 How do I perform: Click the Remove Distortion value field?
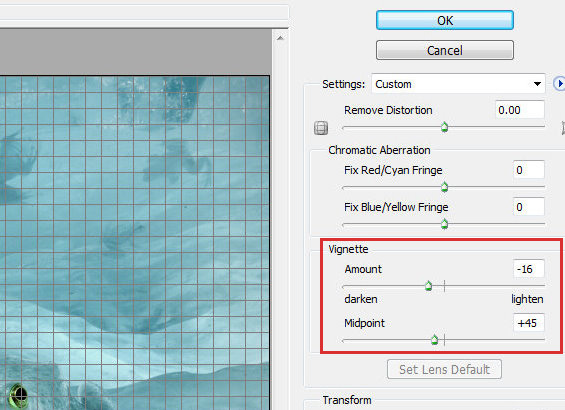coord(520,110)
